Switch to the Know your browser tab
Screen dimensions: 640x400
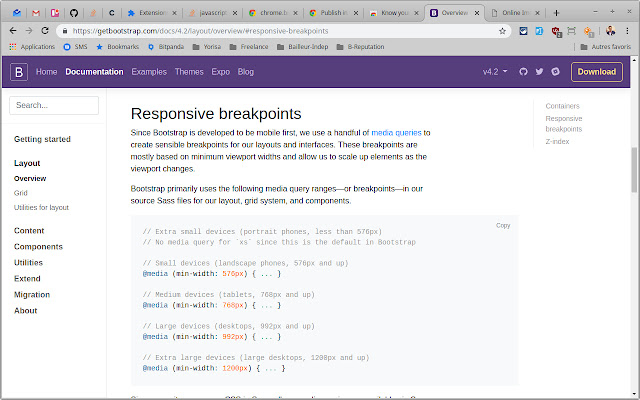393,13
